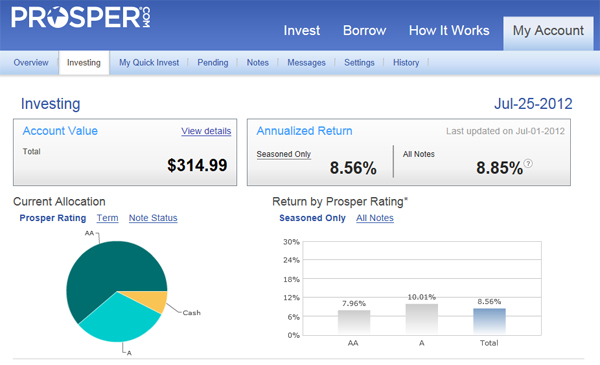Viewport: 600px width, 365px height.
Task: Show allocation by Term
Action: click(108, 218)
